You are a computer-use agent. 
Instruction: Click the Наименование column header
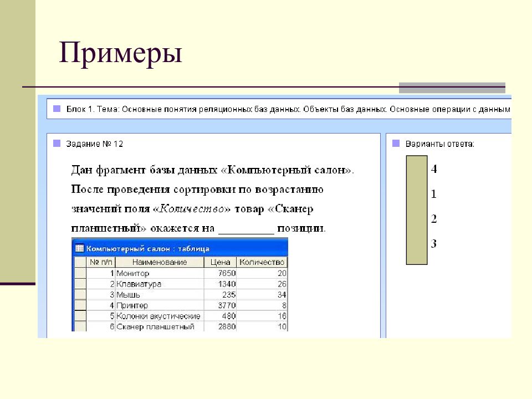160,262
